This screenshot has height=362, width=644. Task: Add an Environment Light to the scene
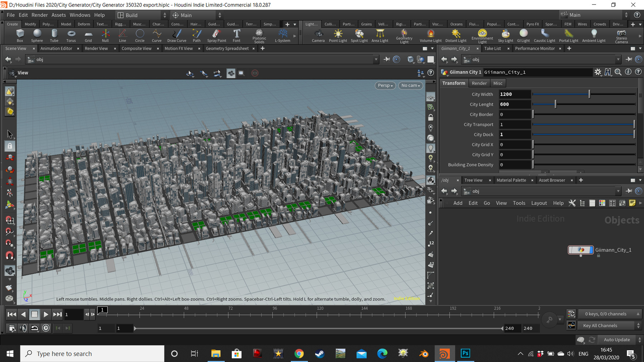[x=482, y=36]
